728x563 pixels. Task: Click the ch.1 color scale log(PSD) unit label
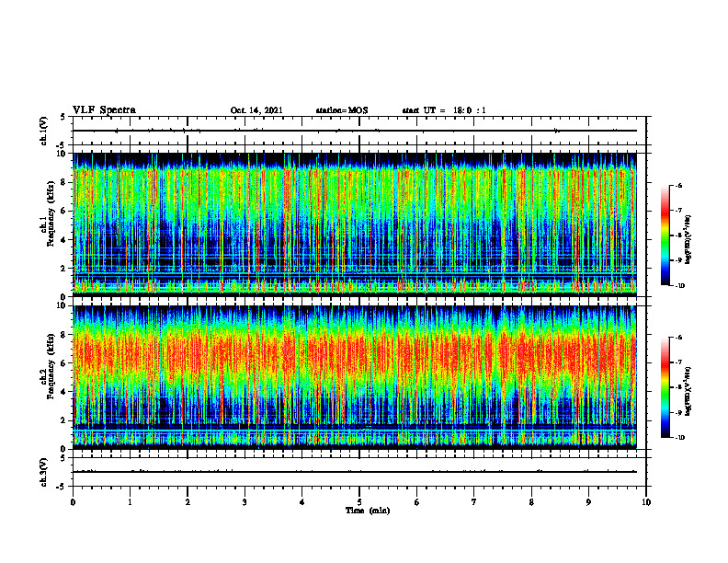(688, 240)
